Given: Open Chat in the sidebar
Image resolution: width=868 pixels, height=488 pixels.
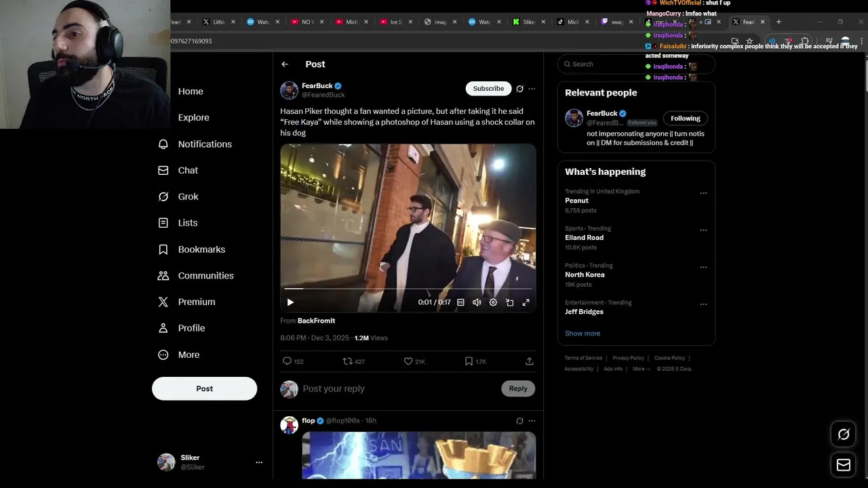Looking at the screenshot, I should tap(178, 171).
